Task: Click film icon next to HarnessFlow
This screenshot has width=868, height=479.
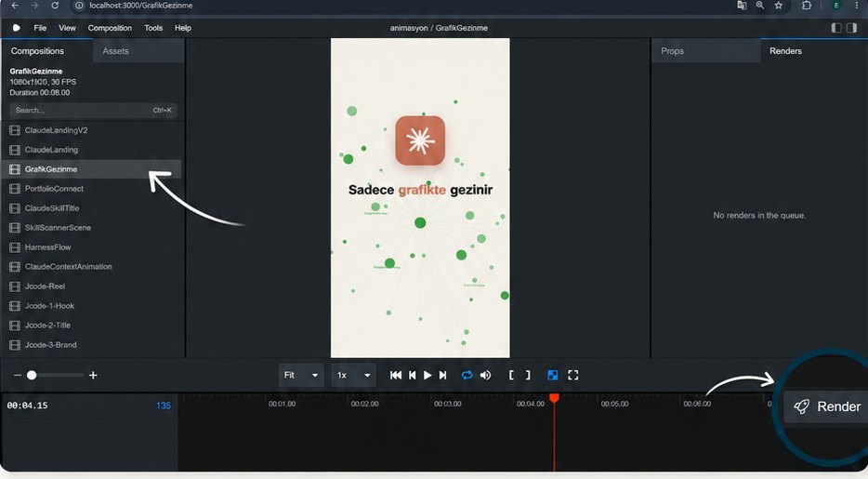Action: (x=15, y=247)
